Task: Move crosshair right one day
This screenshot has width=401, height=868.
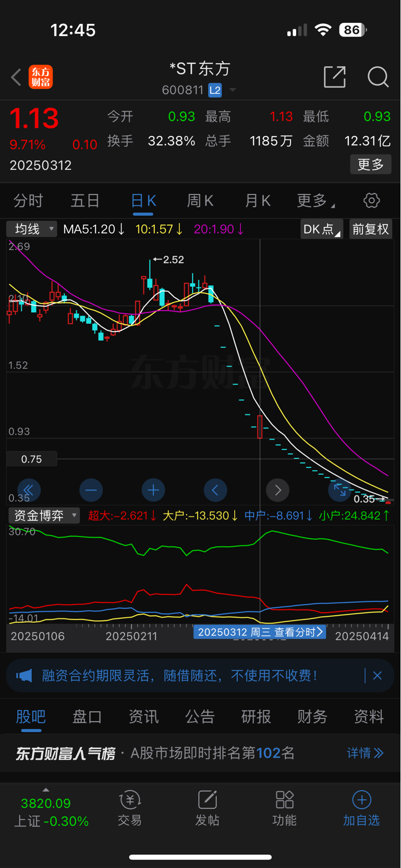Action: (x=277, y=490)
